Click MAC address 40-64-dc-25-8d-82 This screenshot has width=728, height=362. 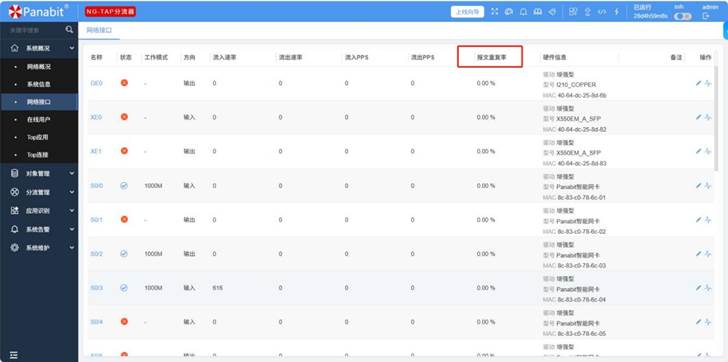coord(582,129)
